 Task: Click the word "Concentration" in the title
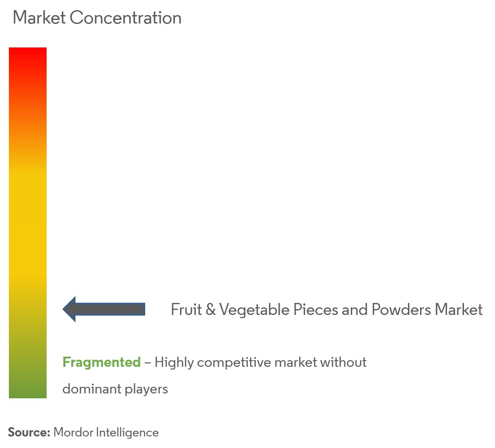[126, 18]
